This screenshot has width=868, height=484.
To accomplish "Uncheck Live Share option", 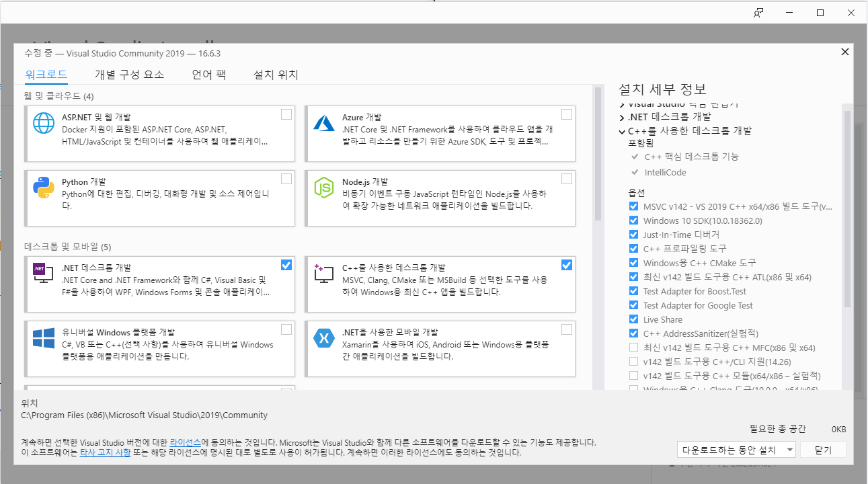I will [x=633, y=319].
